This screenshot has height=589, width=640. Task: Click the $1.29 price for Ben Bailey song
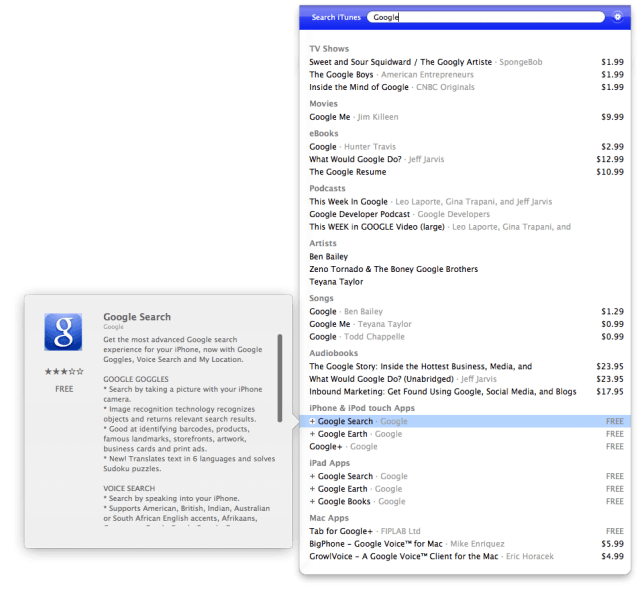click(612, 311)
